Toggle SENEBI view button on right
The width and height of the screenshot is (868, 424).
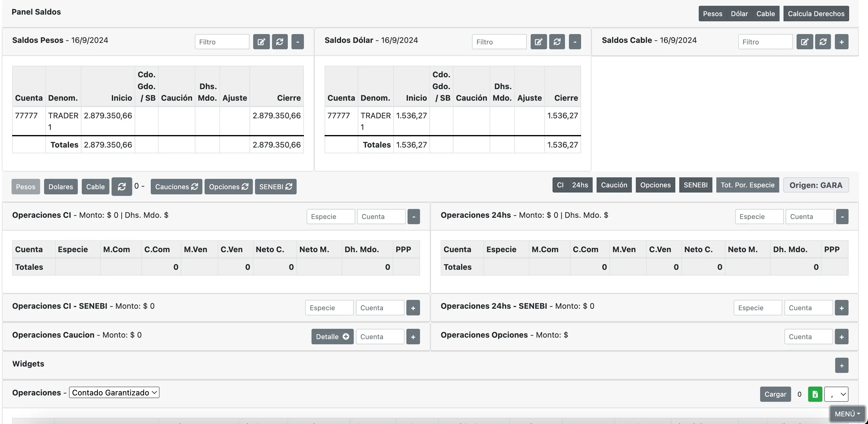(x=695, y=185)
